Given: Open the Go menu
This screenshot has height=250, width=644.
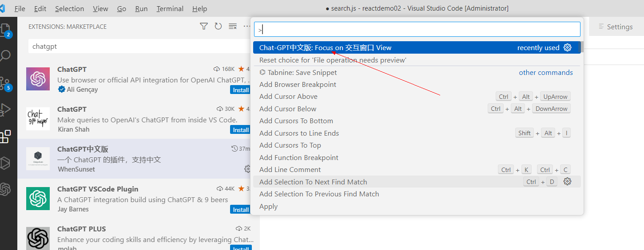Looking at the screenshot, I should coord(122,8).
